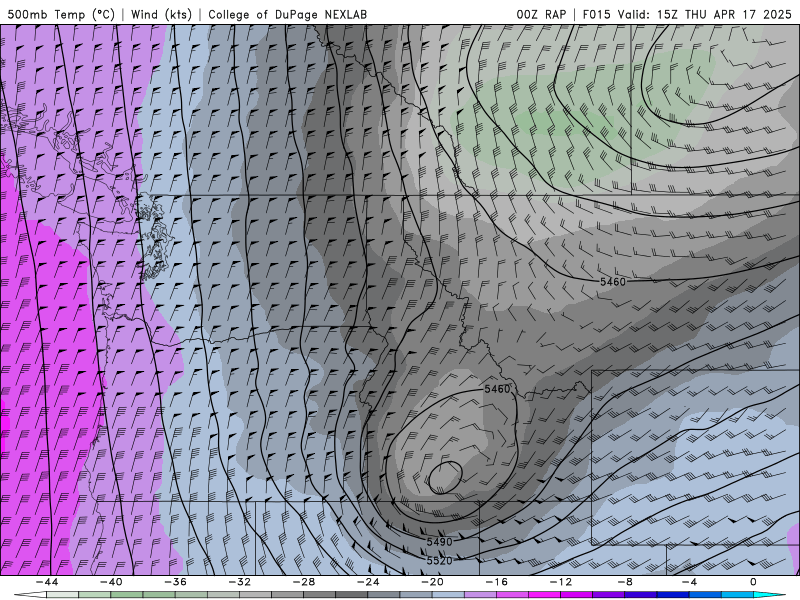Viewport: 800px width, 600px height.
Task: Click the -4 colorbar tick label
Action: pyautogui.click(x=689, y=582)
